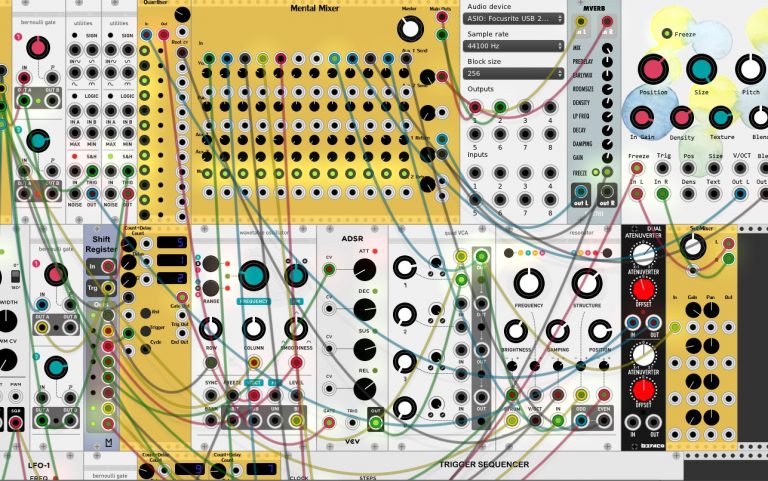Screen dimensions: 768x481
Task: Click the resonator ODD output jack
Action: point(581,420)
